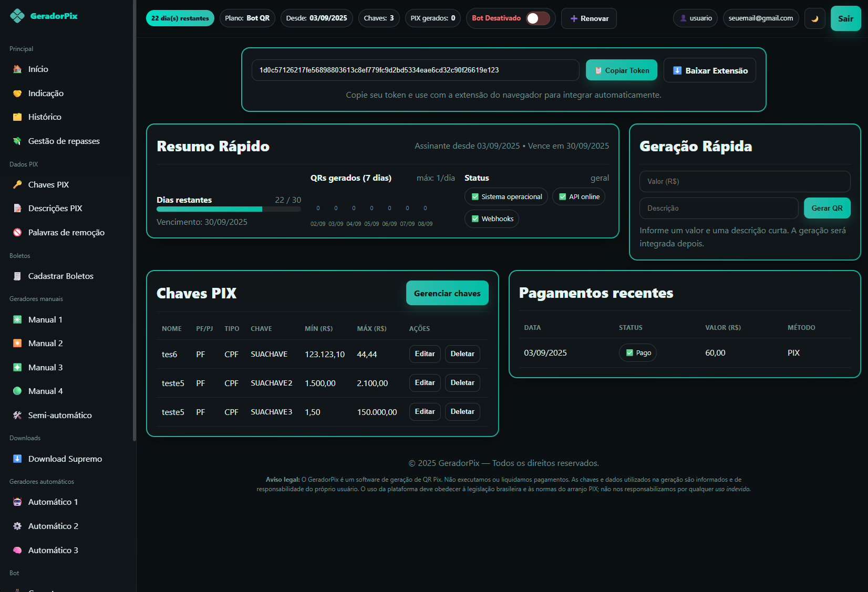Click the Webhooks status checkbox
This screenshot has width=868, height=592.
point(475,219)
